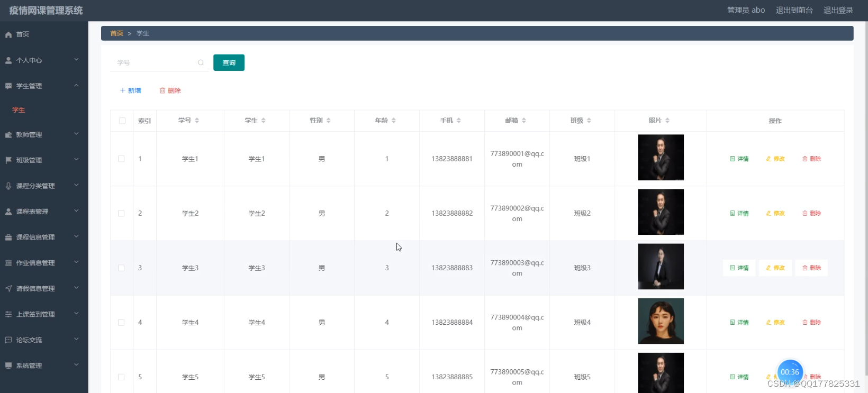
Task: Click the photo thumbnail in row 学生3
Action: pos(661,267)
